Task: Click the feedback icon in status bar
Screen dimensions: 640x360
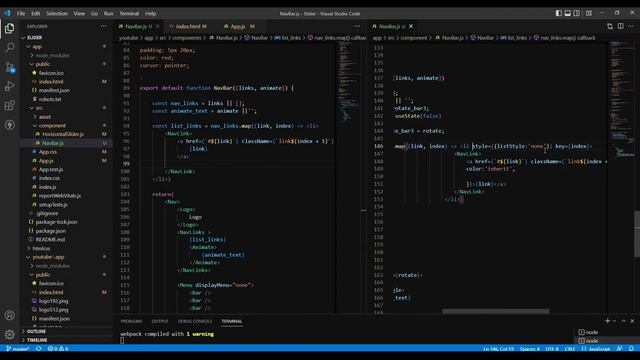Action: tap(620, 349)
